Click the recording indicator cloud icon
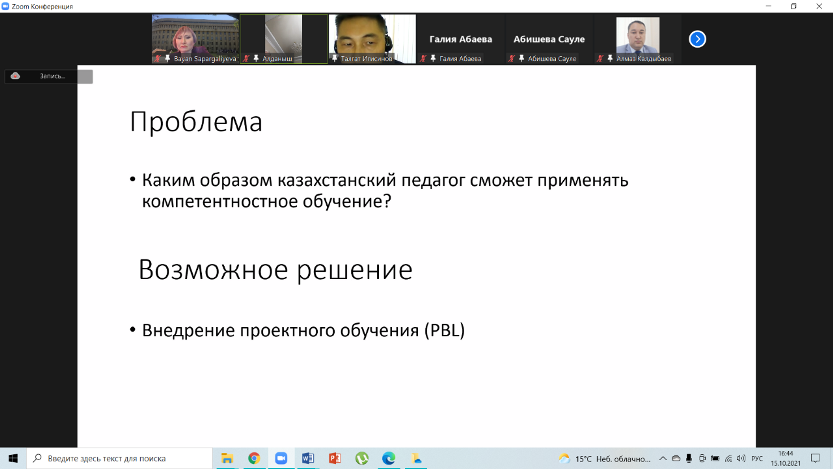The width and height of the screenshot is (833, 469). [16, 76]
